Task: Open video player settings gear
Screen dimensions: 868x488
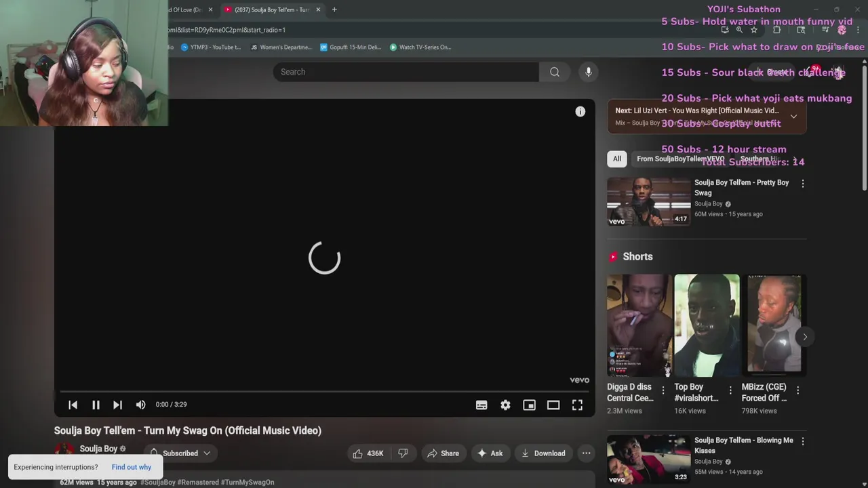Action: (x=505, y=405)
